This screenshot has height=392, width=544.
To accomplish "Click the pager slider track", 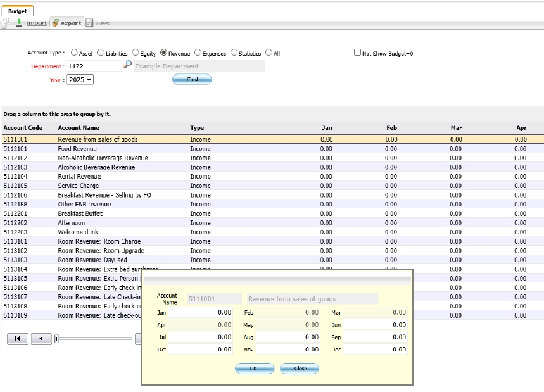I will [95, 339].
